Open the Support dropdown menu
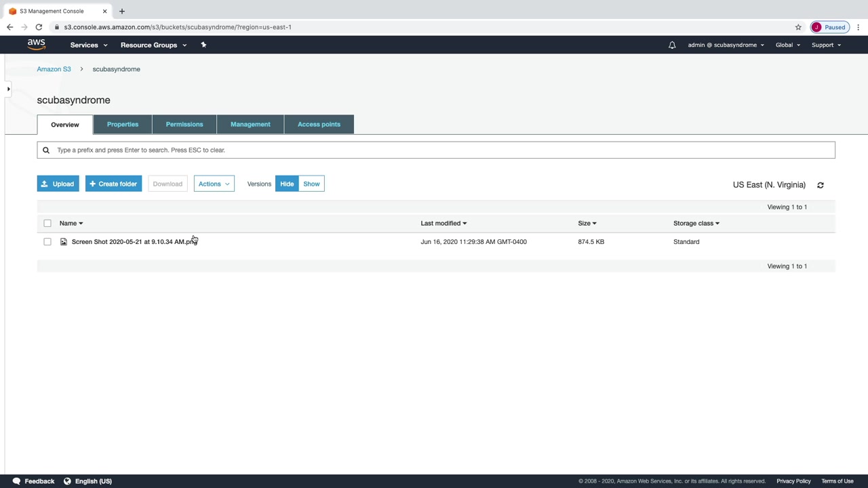 (x=826, y=45)
